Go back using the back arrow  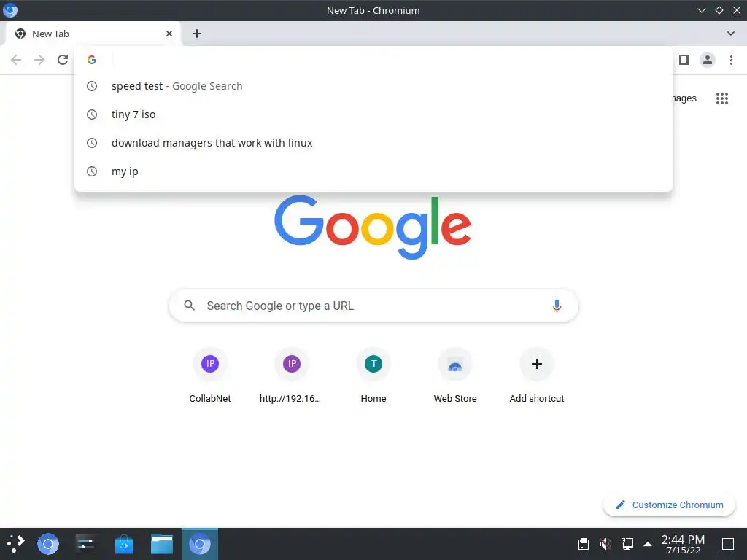[16, 60]
